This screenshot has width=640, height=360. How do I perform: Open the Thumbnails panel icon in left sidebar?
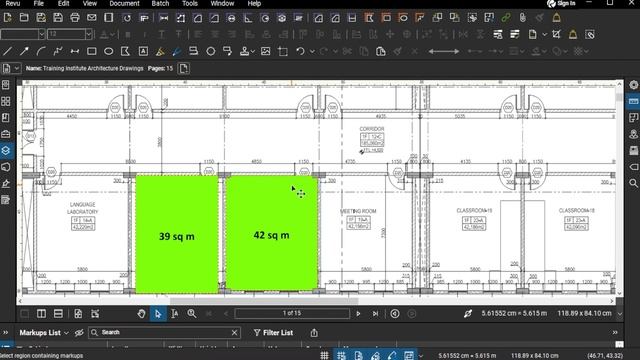[x=6, y=101]
